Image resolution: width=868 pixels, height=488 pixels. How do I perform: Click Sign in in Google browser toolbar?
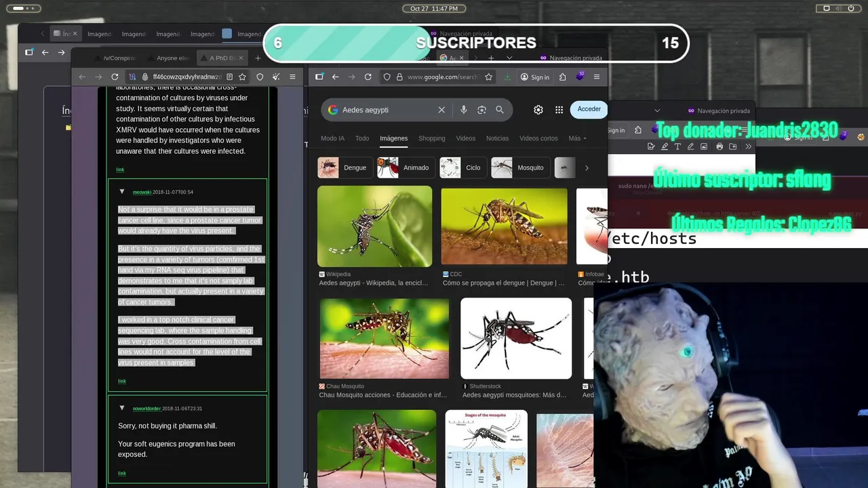(535, 77)
